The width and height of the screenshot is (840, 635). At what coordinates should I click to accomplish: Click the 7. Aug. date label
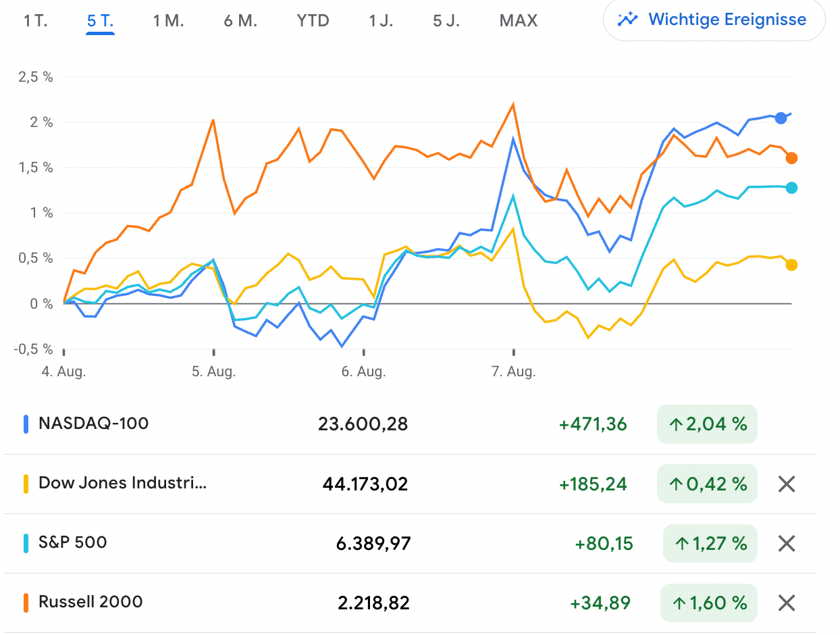click(x=513, y=372)
